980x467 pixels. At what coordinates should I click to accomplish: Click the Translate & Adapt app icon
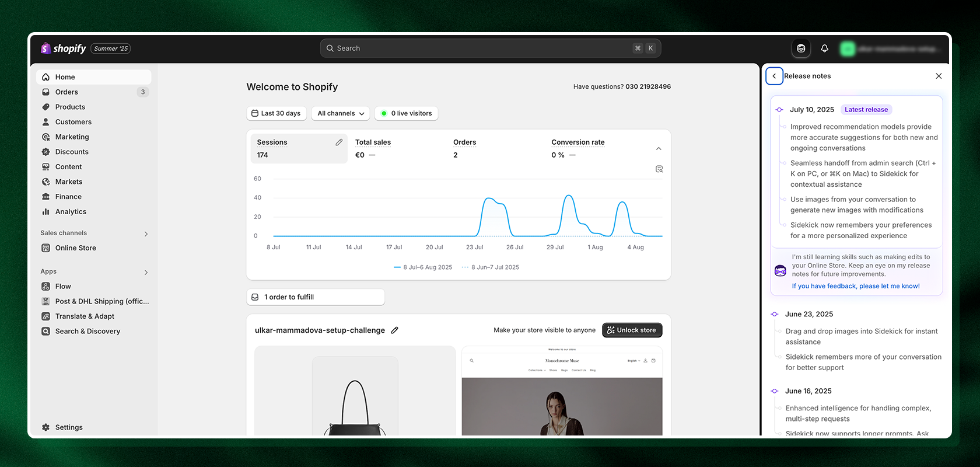(45, 316)
